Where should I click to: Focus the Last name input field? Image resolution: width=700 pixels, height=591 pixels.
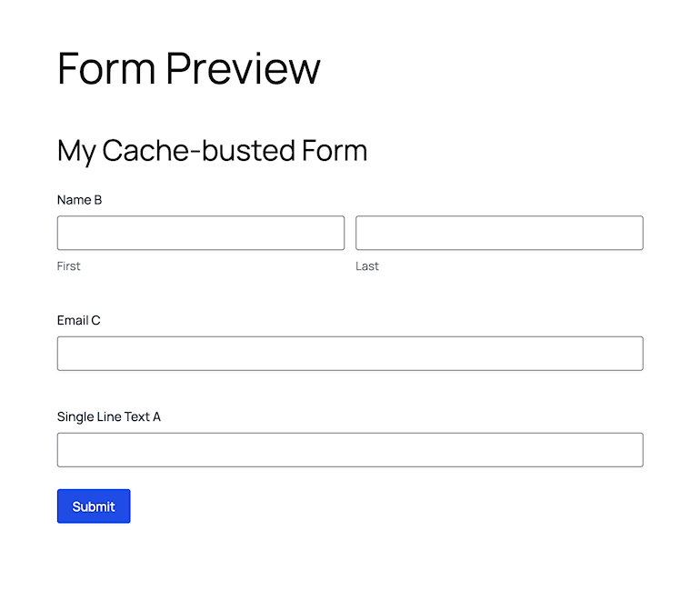pos(499,233)
